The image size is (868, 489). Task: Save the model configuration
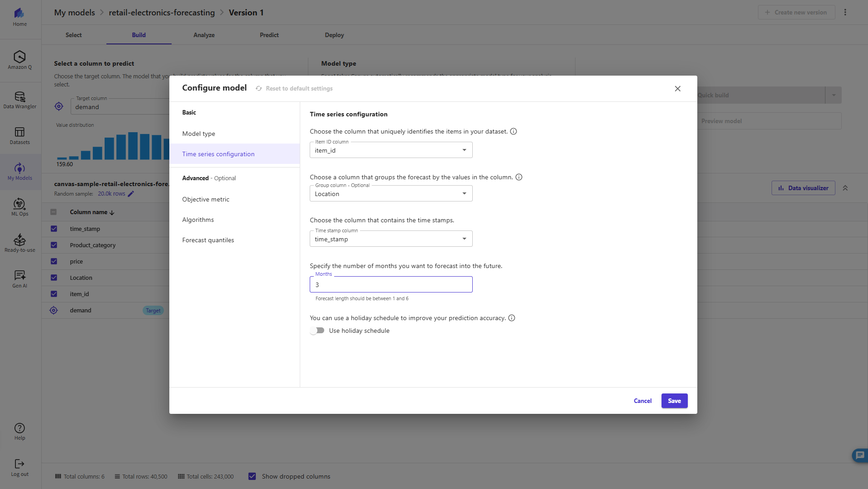point(674,401)
